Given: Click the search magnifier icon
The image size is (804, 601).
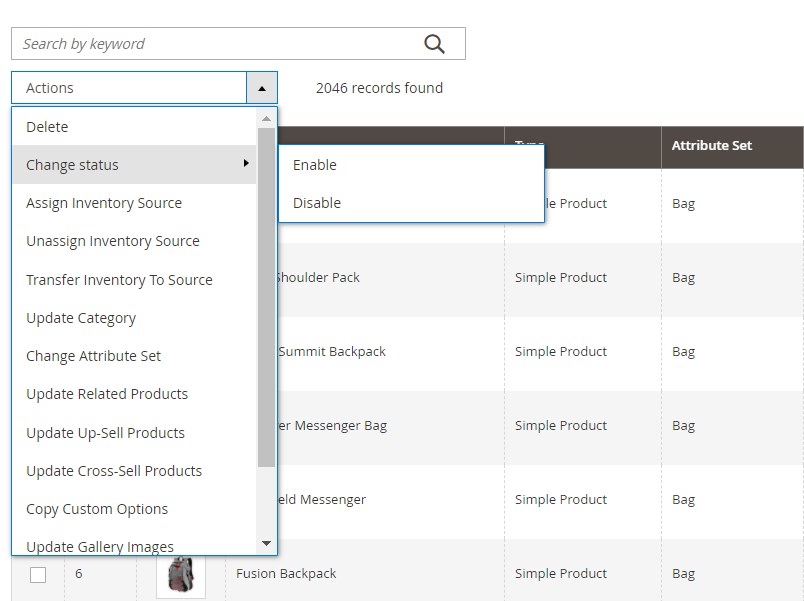Looking at the screenshot, I should [x=434, y=43].
